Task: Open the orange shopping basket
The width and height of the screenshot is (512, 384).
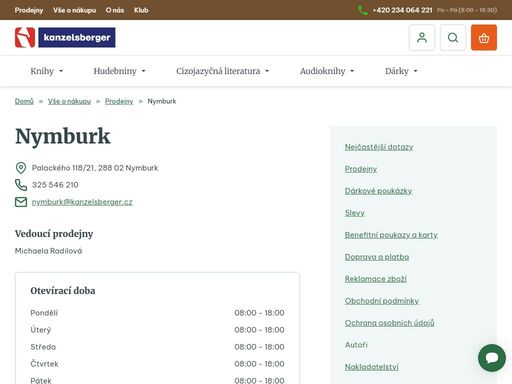Action: 484,37
